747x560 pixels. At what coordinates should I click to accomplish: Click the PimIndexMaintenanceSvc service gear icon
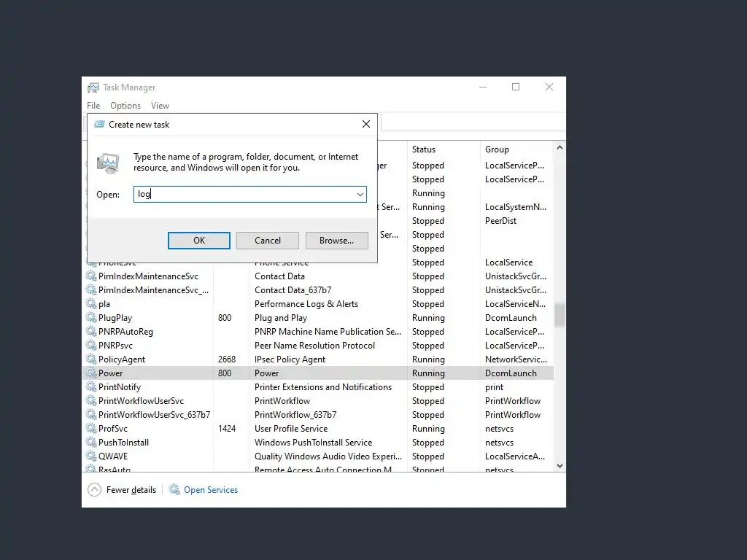[91, 276]
